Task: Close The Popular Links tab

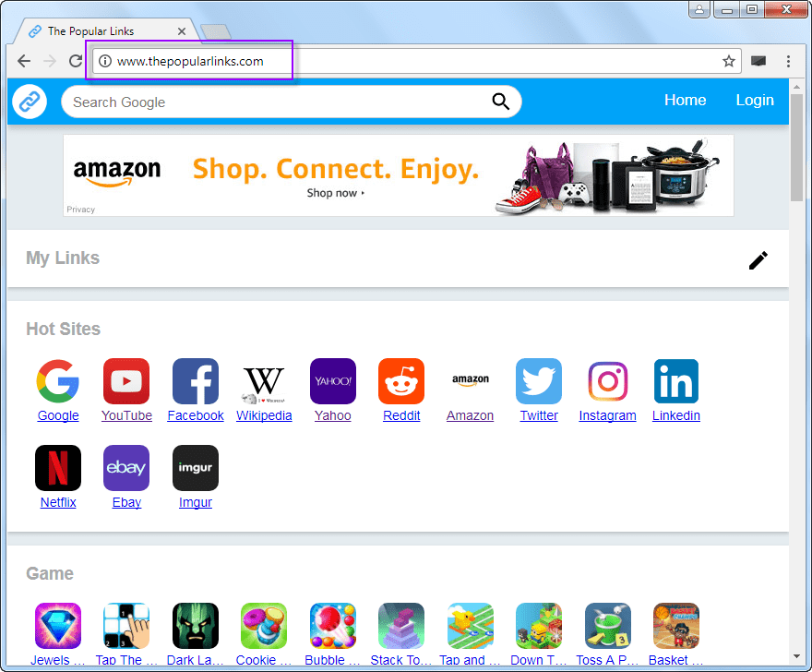Action: [x=182, y=31]
